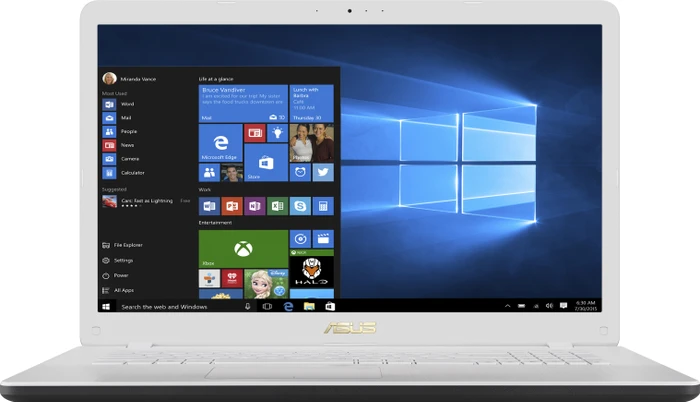Screen dimensions: 700x402
Task: Open Mail from the Most Used list
Action: coord(117,118)
